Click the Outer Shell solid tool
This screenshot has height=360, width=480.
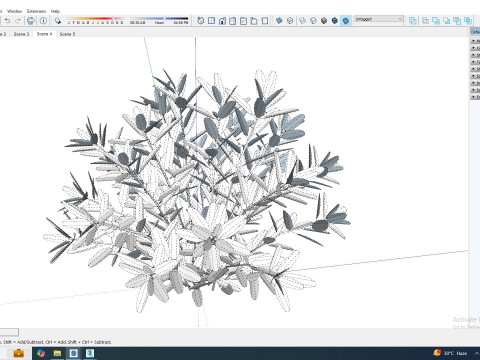(413, 21)
